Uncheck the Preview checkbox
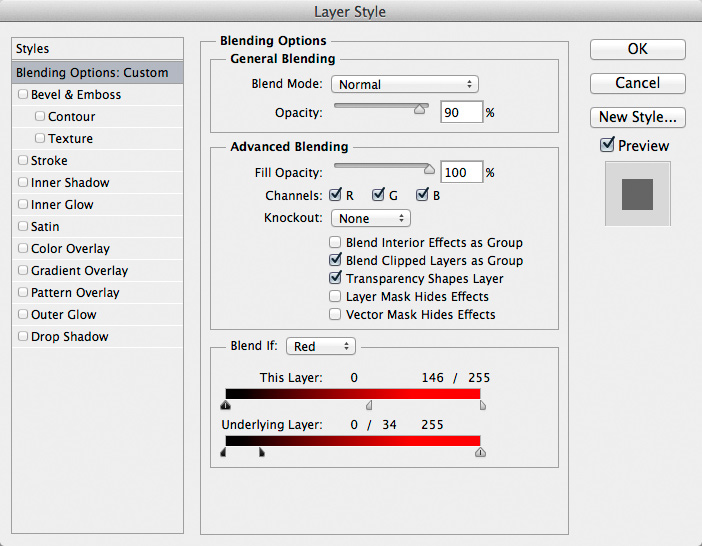 tap(607, 145)
